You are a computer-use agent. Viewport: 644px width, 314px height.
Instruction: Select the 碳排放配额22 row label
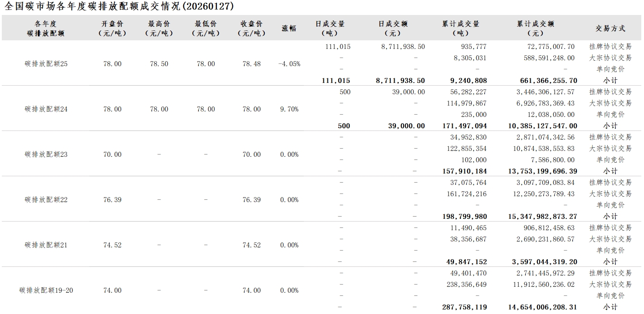pyautogui.click(x=46, y=200)
